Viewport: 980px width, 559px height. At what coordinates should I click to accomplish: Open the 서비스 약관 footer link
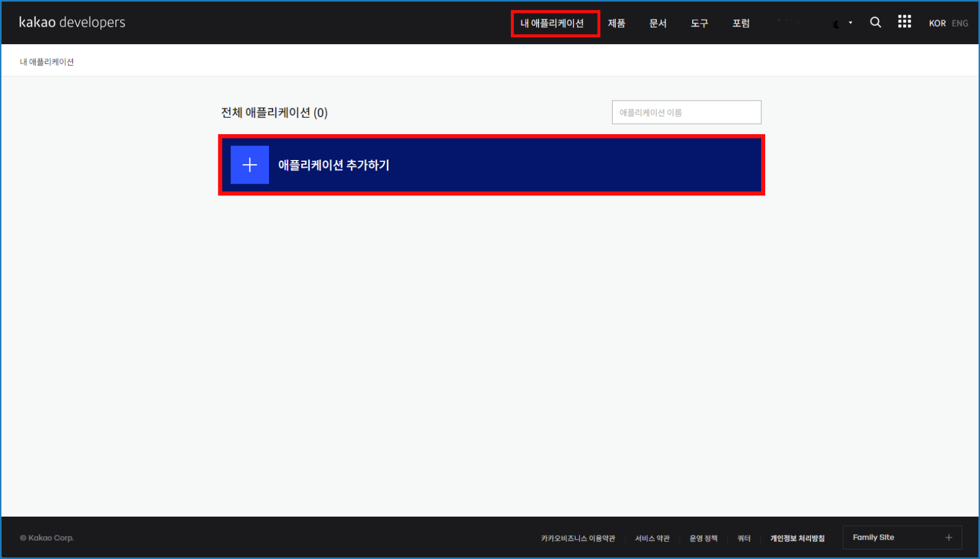(652, 538)
